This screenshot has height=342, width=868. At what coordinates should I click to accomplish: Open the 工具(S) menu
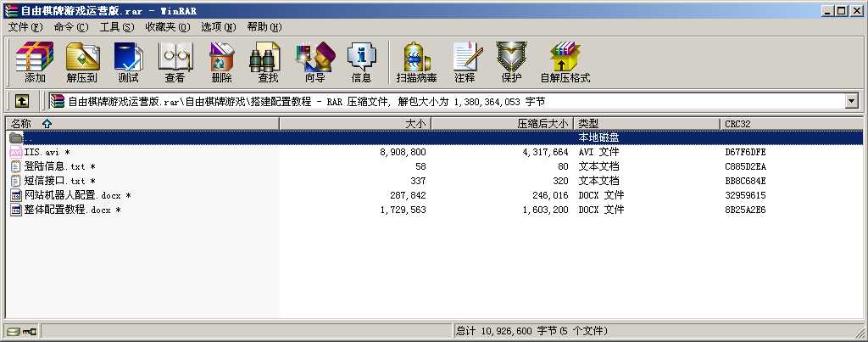click(x=116, y=26)
